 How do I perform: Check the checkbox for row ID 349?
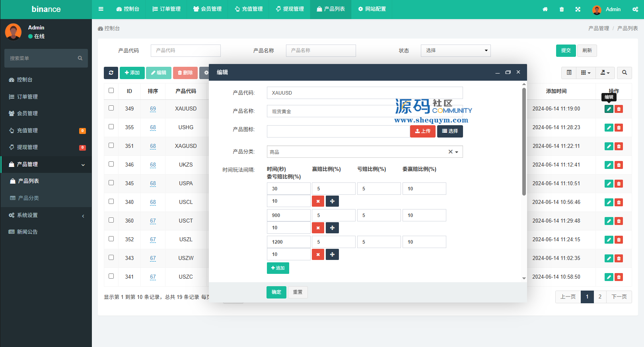click(111, 108)
